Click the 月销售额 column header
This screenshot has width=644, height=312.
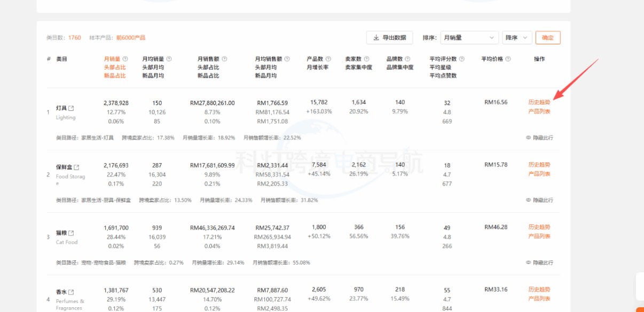[209, 59]
